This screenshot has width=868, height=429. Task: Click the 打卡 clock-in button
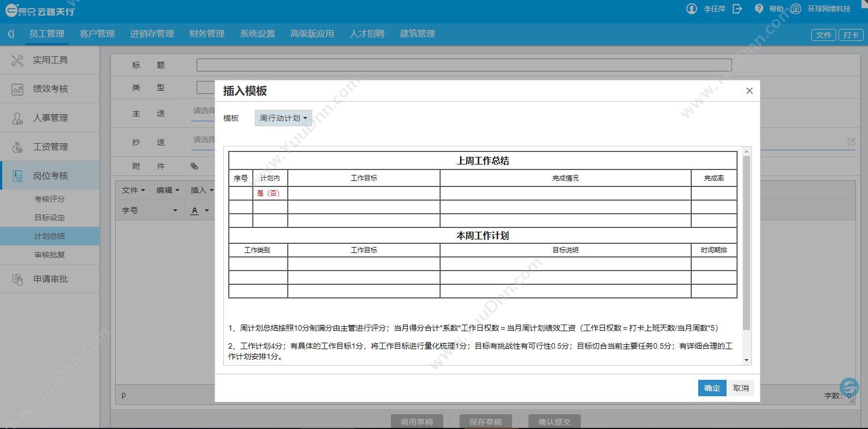(x=851, y=35)
